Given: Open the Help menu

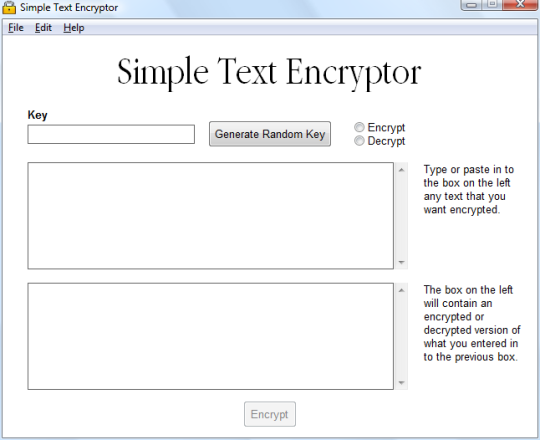Looking at the screenshot, I should pos(74,28).
